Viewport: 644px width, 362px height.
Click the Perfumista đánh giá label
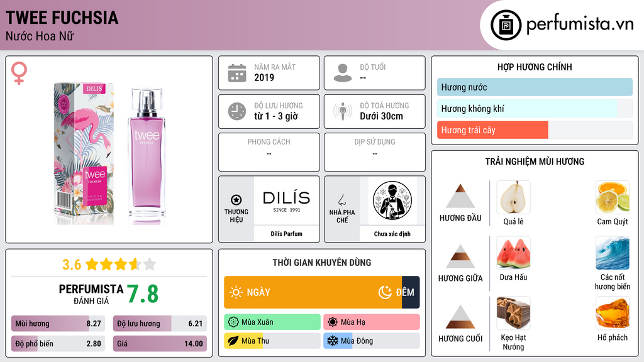(x=91, y=295)
